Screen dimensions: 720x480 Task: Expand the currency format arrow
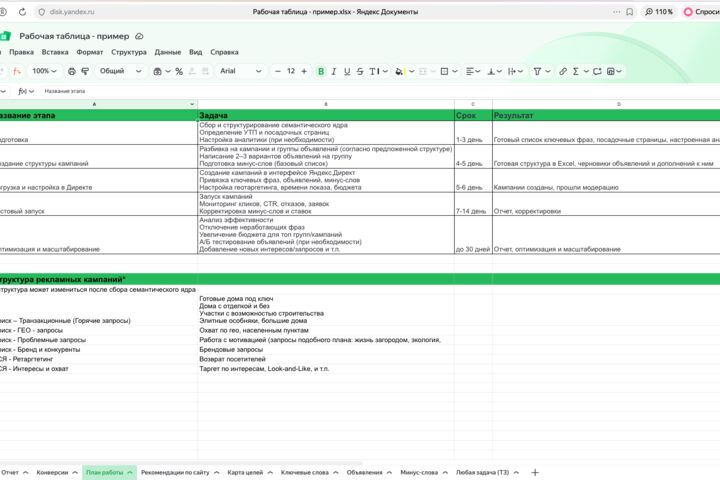click(x=168, y=71)
